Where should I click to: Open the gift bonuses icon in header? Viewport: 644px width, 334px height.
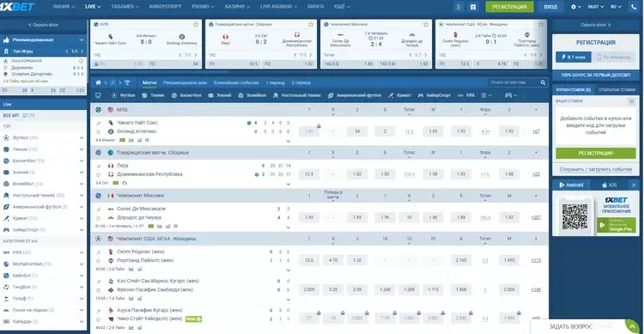pos(473,7)
